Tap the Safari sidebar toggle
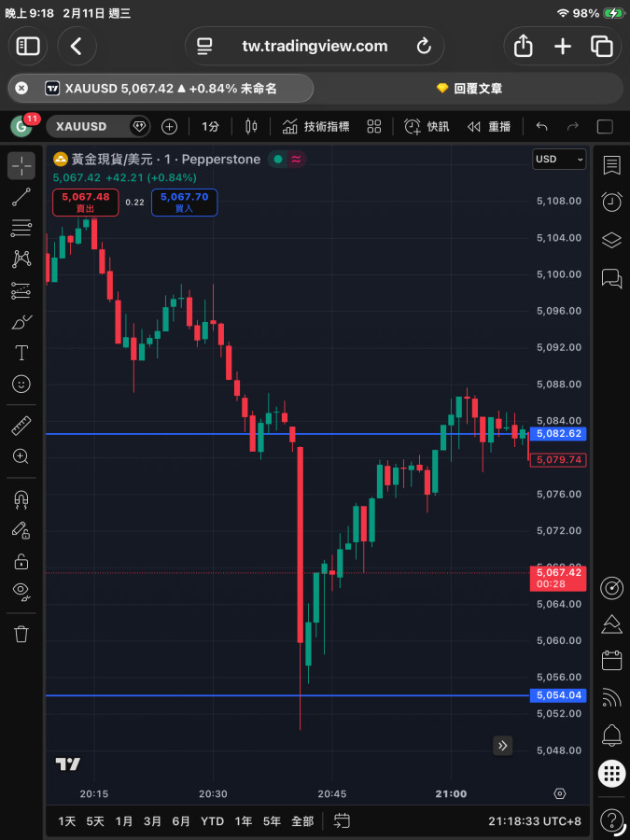This screenshot has height=840, width=630. pyautogui.click(x=28, y=46)
